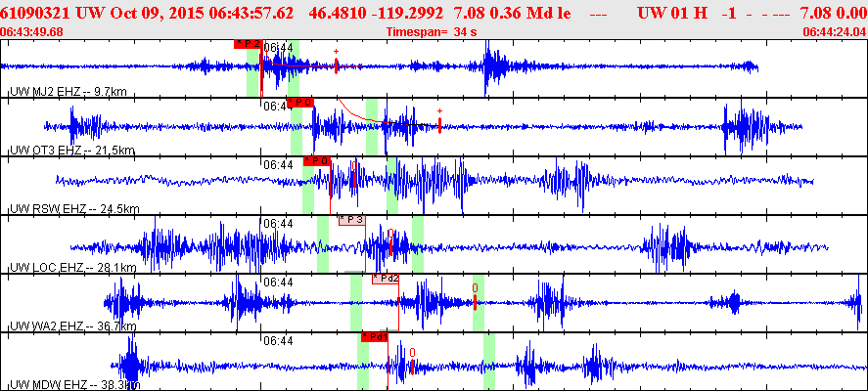Click the end time 06:44:24.04
The height and width of the screenshot is (391, 868).
pyautogui.click(x=835, y=32)
